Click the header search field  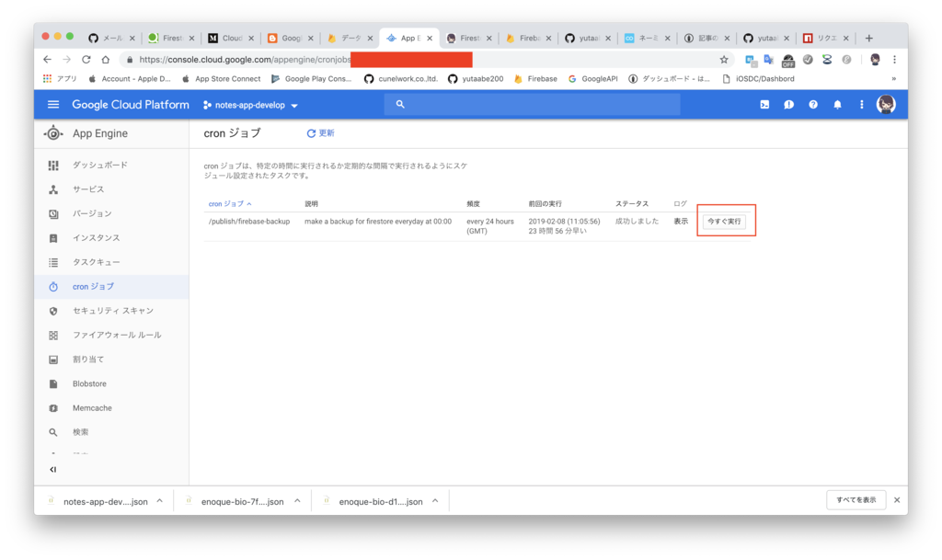(x=533, y=105)
